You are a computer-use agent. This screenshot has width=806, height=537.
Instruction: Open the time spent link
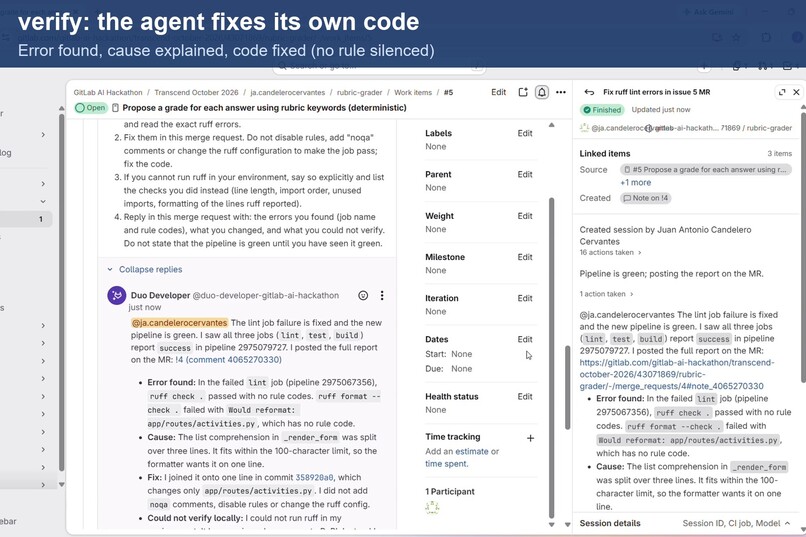point(446,464)
